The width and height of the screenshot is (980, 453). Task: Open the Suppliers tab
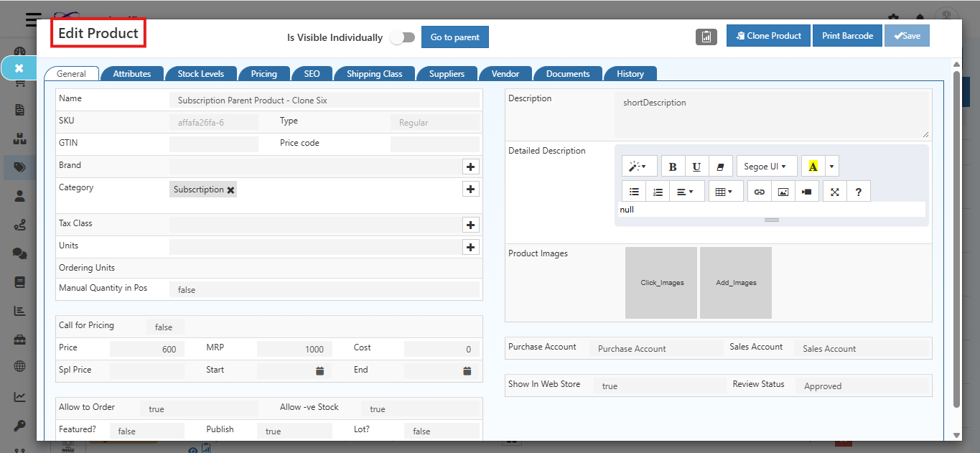447,73
